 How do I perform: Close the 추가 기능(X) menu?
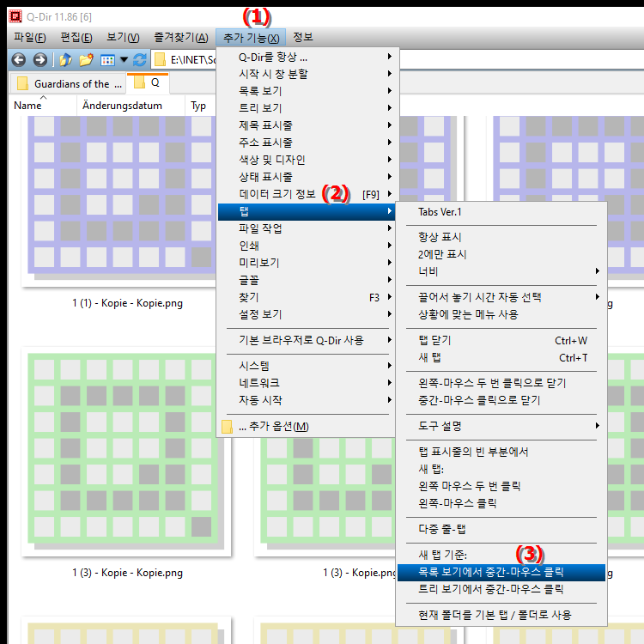click(251, 38)
